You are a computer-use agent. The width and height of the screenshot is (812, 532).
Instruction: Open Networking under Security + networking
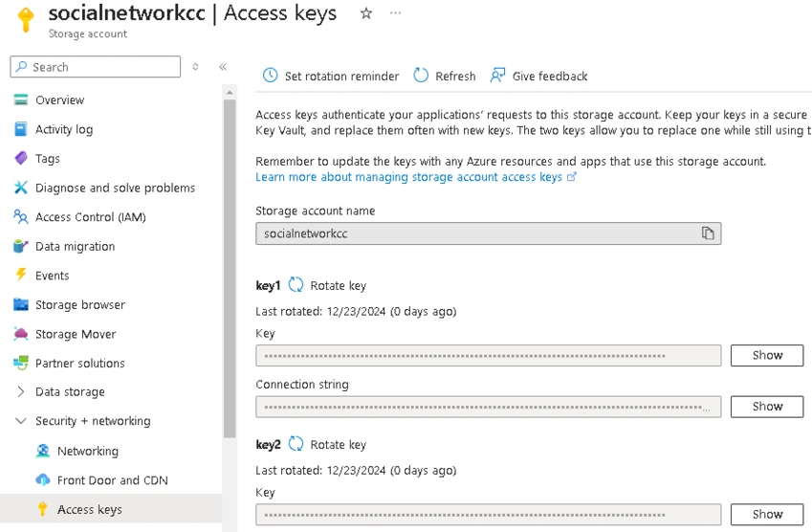click(x=88, y=452)
